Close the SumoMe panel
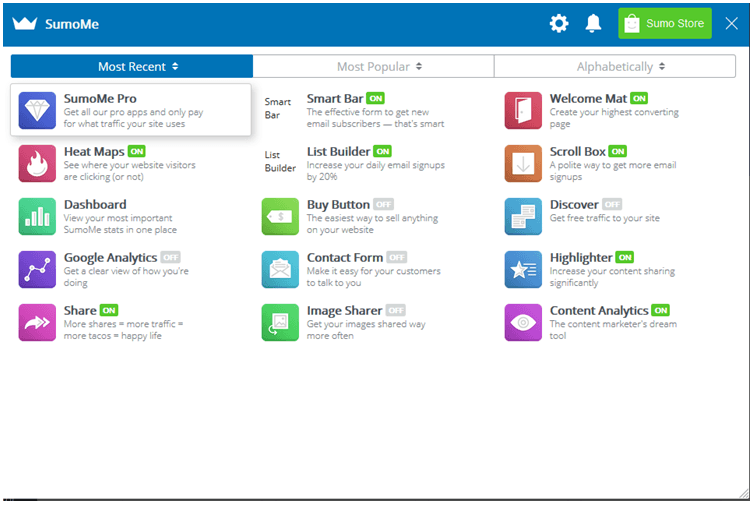 [x=731, y=23]
